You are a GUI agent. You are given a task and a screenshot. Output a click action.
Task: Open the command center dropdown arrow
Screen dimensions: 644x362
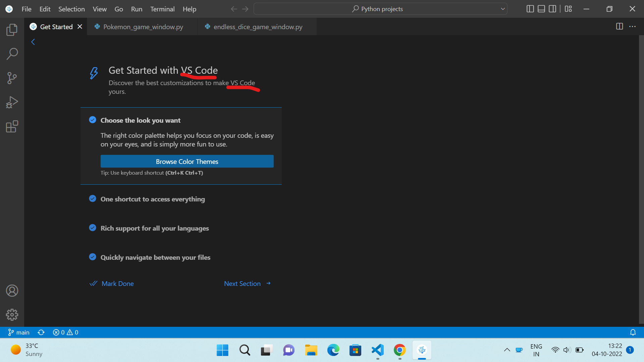(503, 9)
